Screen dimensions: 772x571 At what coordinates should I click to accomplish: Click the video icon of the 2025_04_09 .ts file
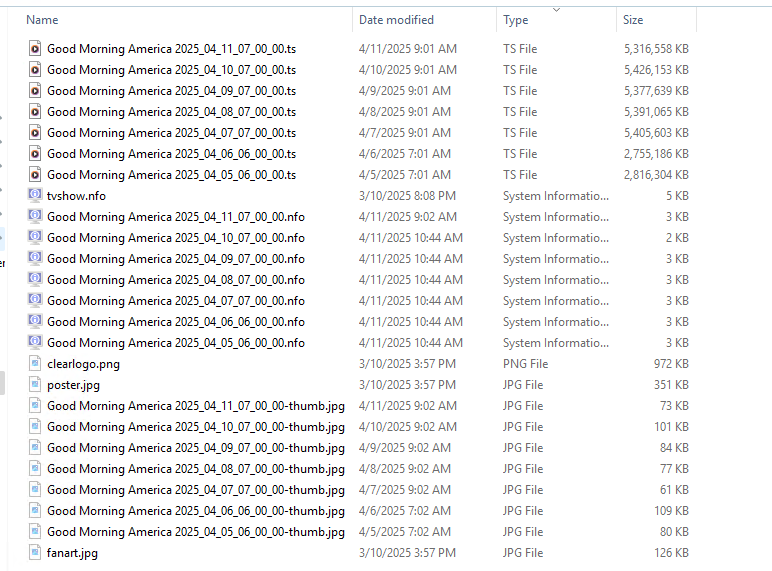click(x=35, y=91)
